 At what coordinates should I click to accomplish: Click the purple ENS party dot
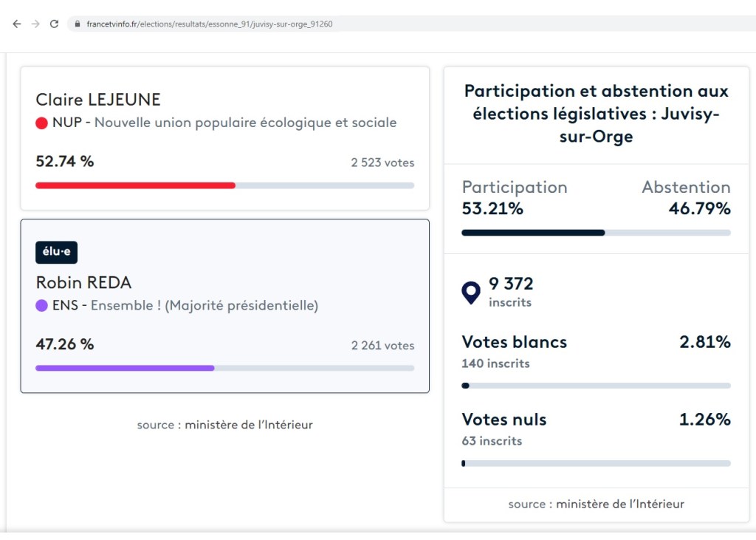(x=43, y=305)
